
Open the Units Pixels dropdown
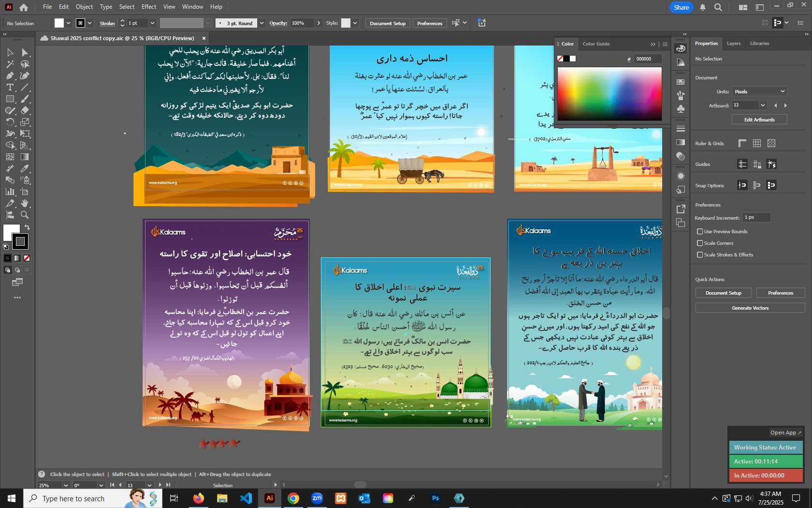[759, 91]
